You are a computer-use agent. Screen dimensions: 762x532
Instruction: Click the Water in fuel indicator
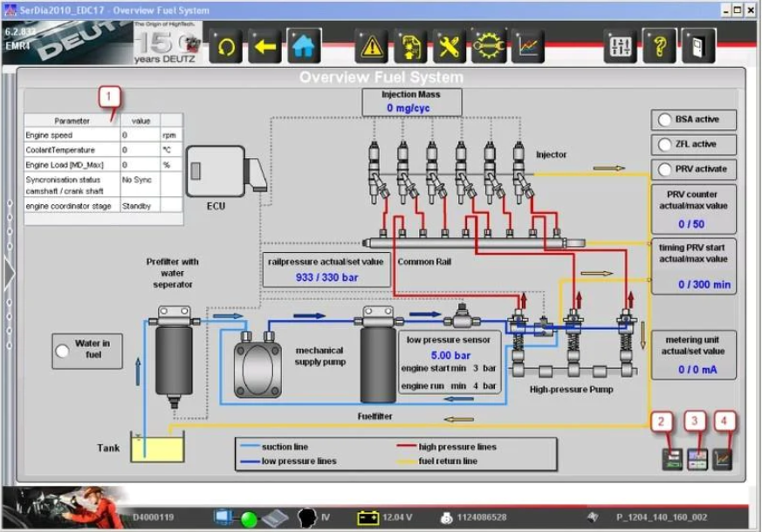pyautogui.click(x=63, y=350)
